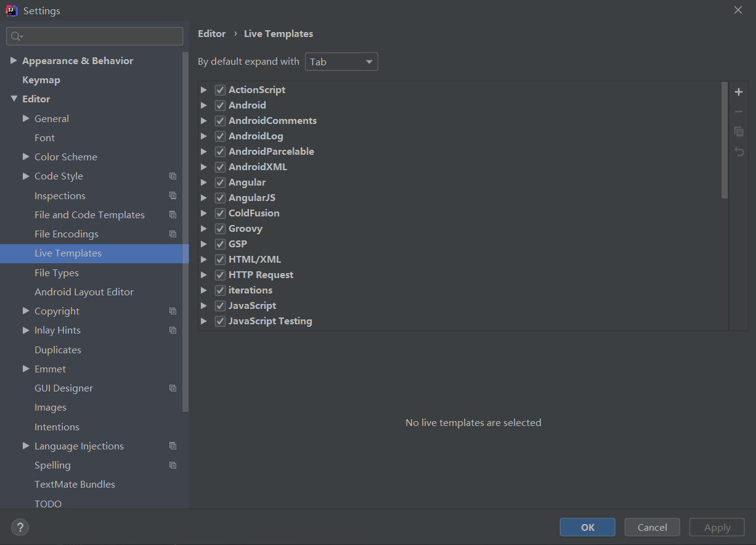Open the TODO settings page

click(x=48, y=504)
